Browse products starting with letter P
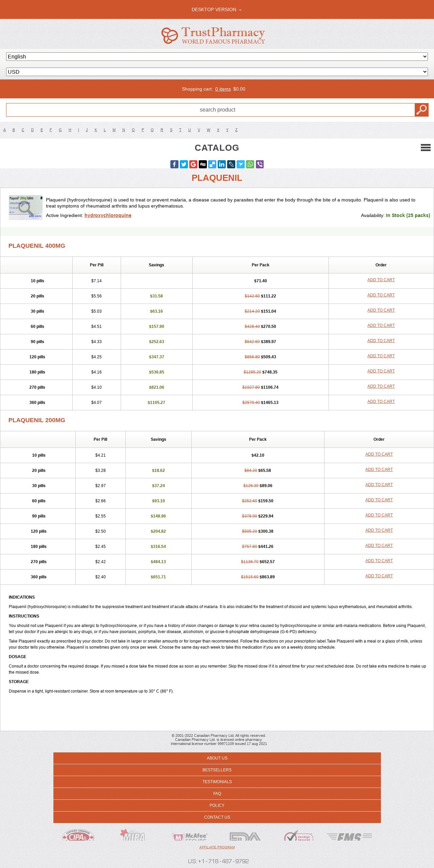 143,130
